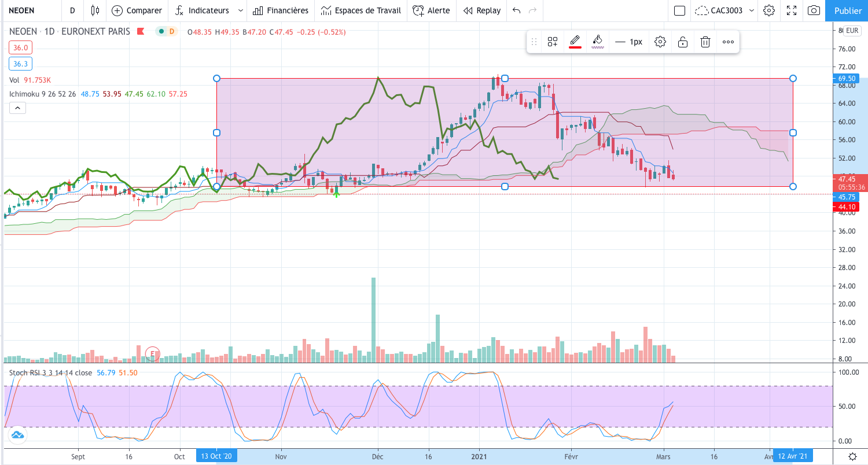Change border color with pencil swatch
This screenshot has height=465, width=868.
click(x=575, y=42)
